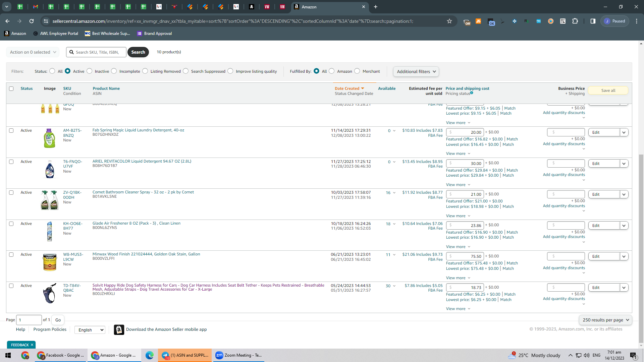This screenshot has width=644, height=362.
Task: Open the Action on 0 selected dropdown
Action: [x=33, y=52]
